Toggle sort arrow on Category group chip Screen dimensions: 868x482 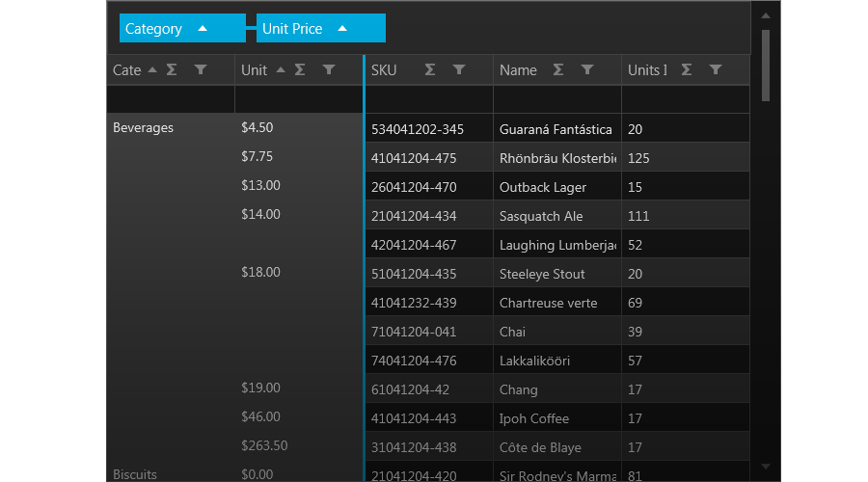pos(203,28)
